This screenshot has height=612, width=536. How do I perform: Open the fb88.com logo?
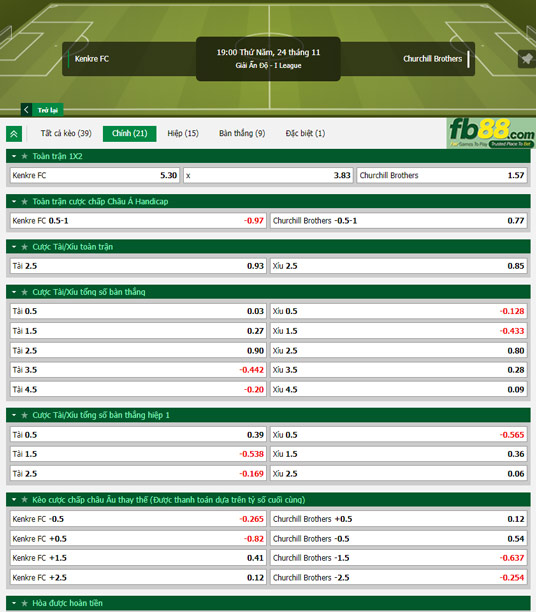(491, 133)
